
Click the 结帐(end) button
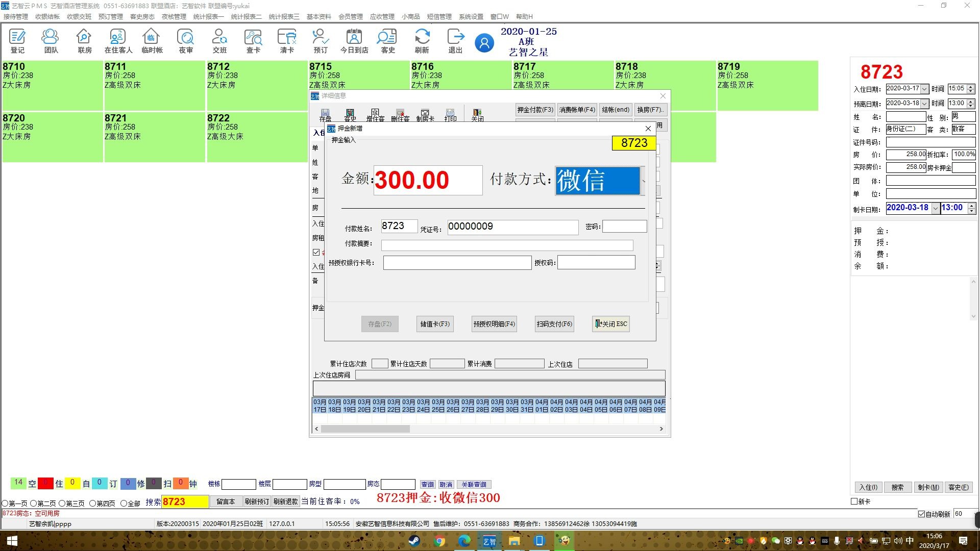(x=616, y=110)
